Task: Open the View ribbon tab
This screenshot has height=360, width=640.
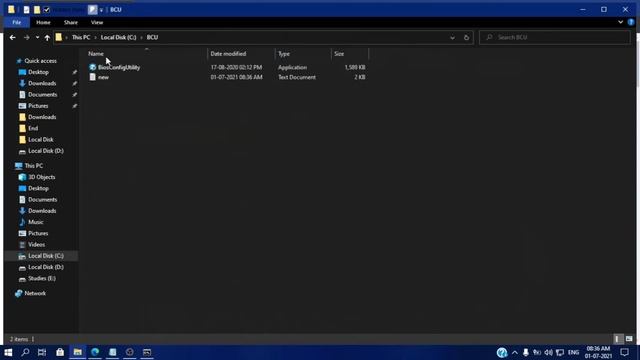Action: (x=97, y=22)
